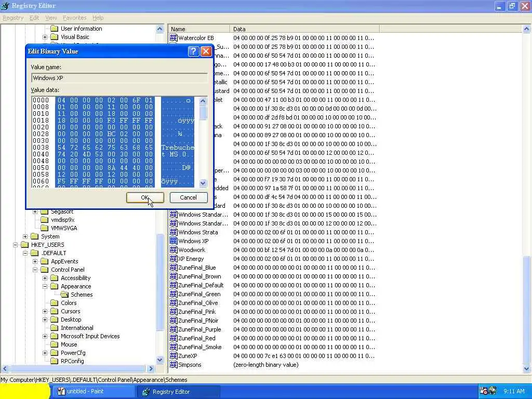Open the Edit menu

34,18
